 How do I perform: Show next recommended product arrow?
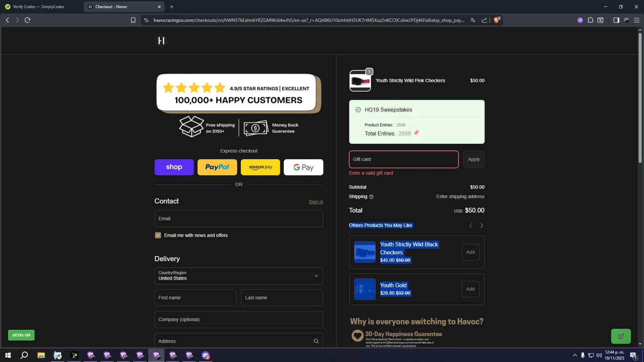coord(482,226)
